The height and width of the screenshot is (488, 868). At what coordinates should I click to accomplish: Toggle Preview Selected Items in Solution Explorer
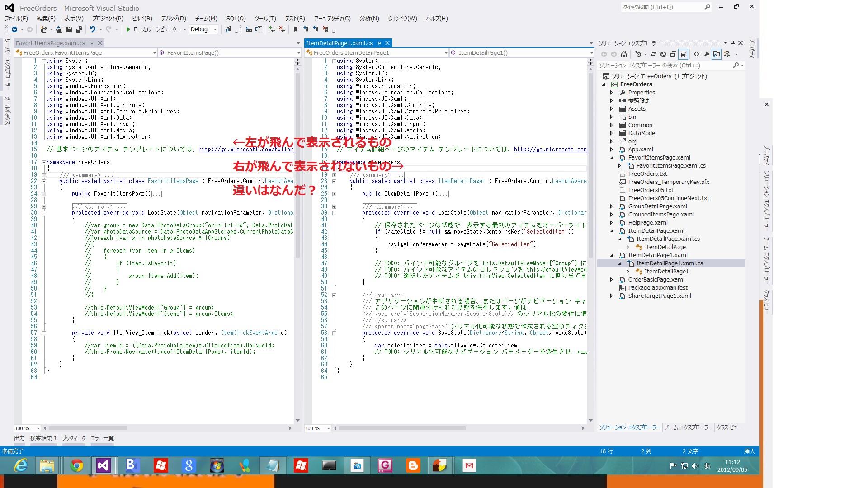click(x=717, y=54)
